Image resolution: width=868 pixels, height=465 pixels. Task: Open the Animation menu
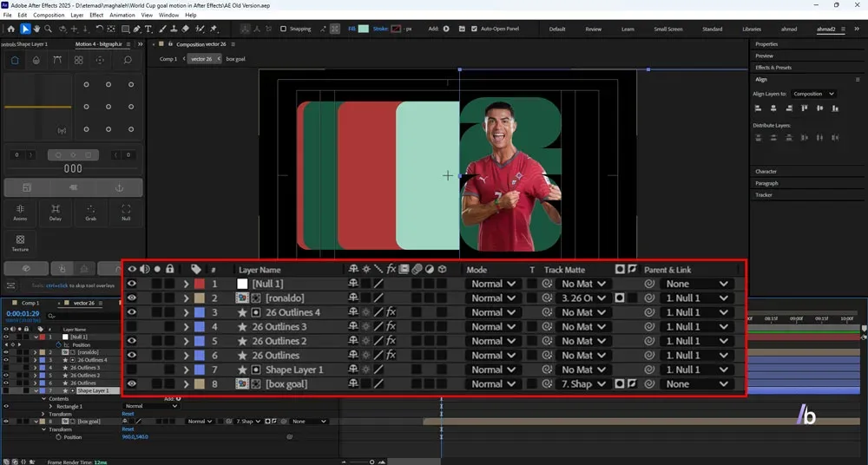click(x=122, y=15)
